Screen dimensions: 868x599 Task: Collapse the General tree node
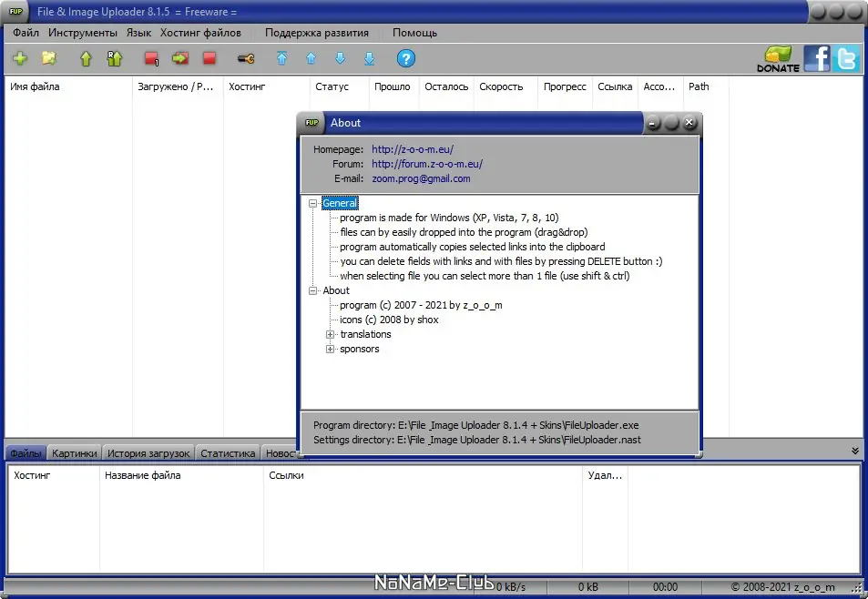[x=312, y=204]
